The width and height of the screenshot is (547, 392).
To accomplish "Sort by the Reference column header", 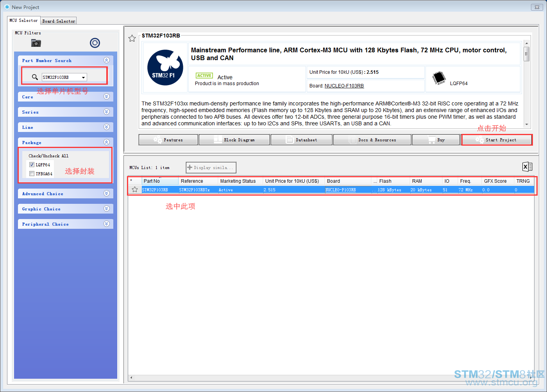I will 198,181.
